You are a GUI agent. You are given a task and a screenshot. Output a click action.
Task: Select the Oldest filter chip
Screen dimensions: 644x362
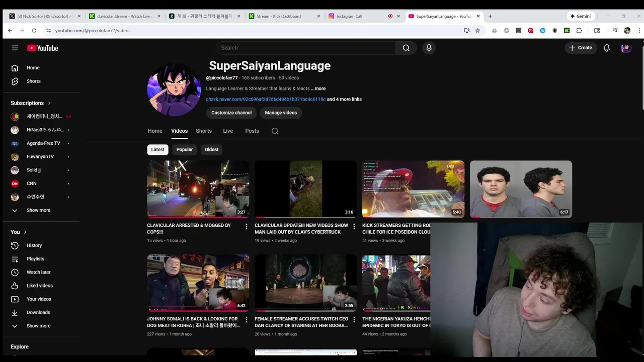click(211, 149)
